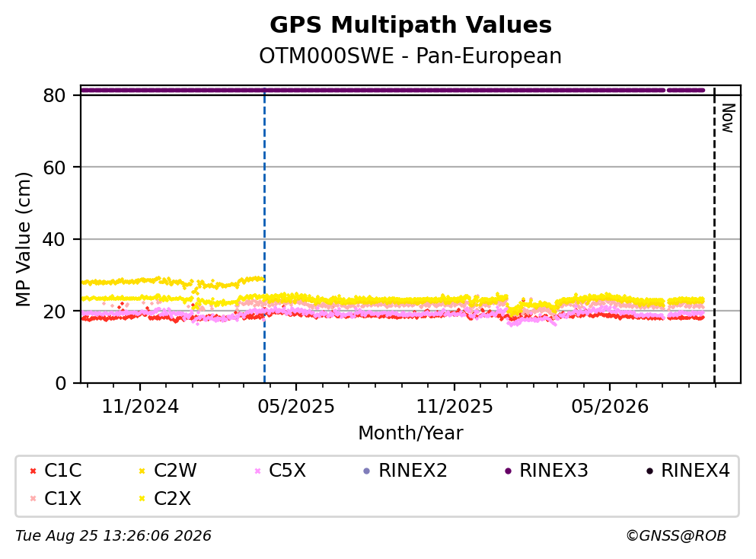The height and width of the screenshot is (559, 756).
Task: Click the C1C red legend marker
Action: tap(33, 471)
